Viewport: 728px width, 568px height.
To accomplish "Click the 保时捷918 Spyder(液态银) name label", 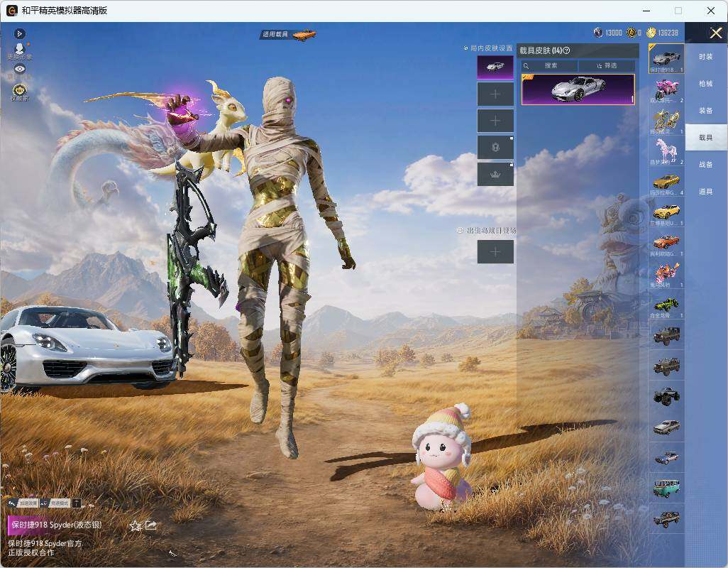I will (56, 525).
